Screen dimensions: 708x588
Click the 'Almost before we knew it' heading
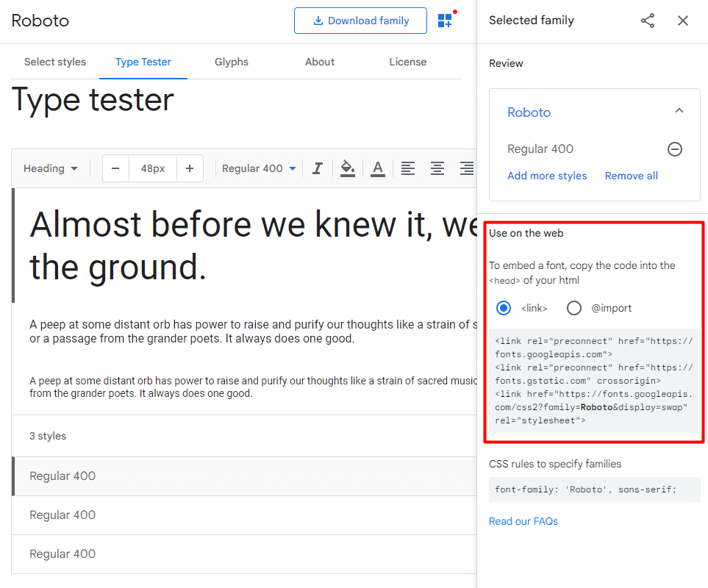coord(253,245)
